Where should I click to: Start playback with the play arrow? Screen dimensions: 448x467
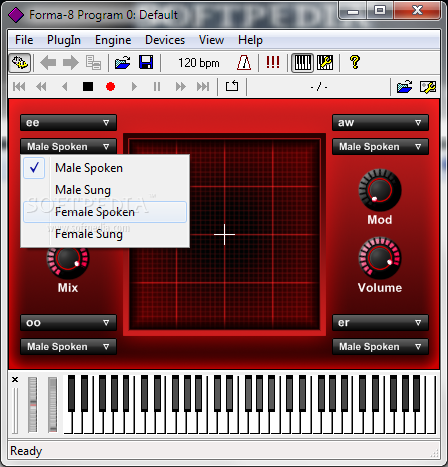[x=134, y=87]
